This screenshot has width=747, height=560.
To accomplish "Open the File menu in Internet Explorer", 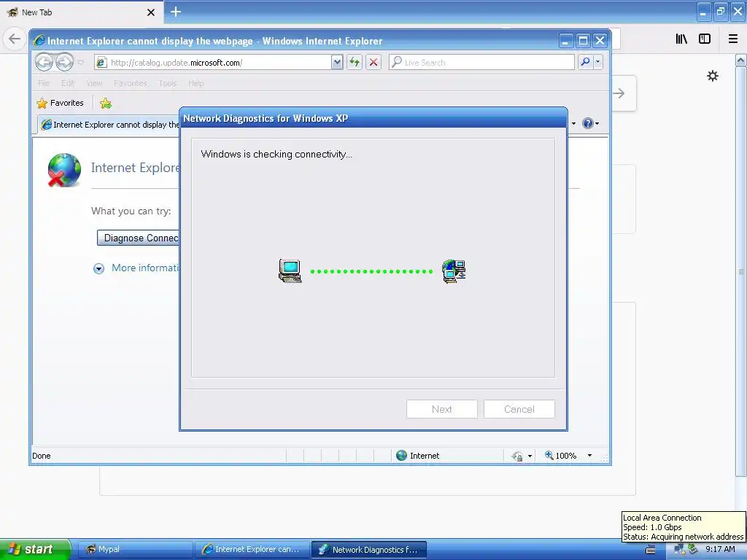I will tap(44, 83).
